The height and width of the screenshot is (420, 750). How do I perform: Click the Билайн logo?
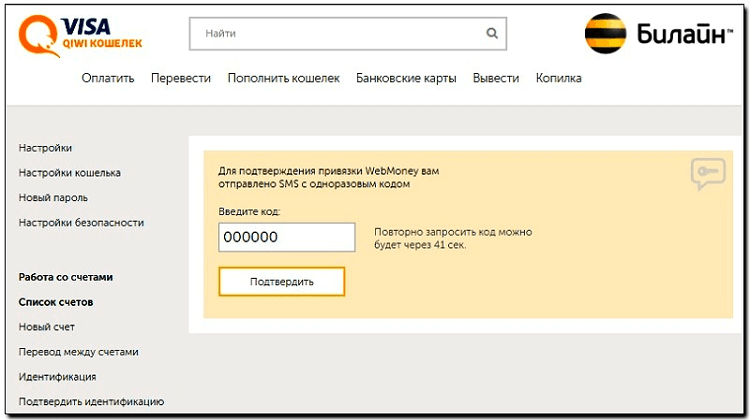[x=658, y=33]
